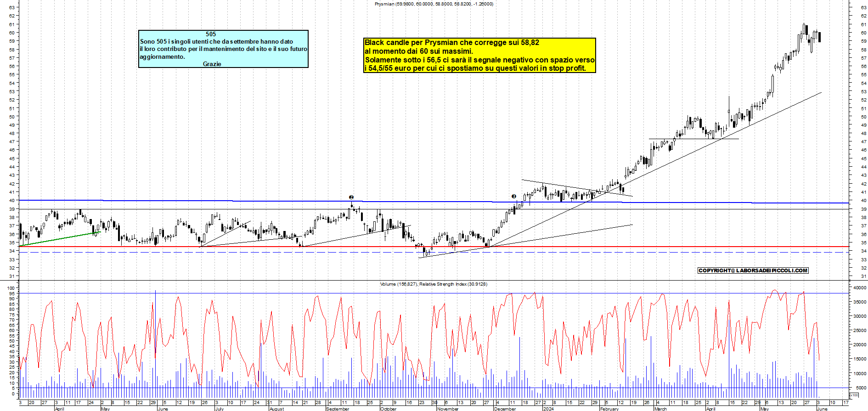Click the "15000" volume axis label
868x411 pixels.
(x=859, y=360)
